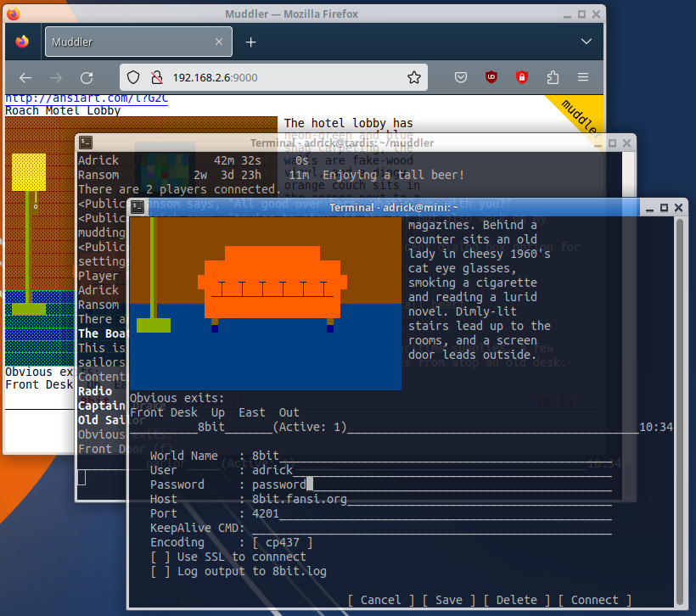Screen dimensions: 696x616
Task: Click the yellow lamp shade in Firefox art
Action: [x=29, y=172]
